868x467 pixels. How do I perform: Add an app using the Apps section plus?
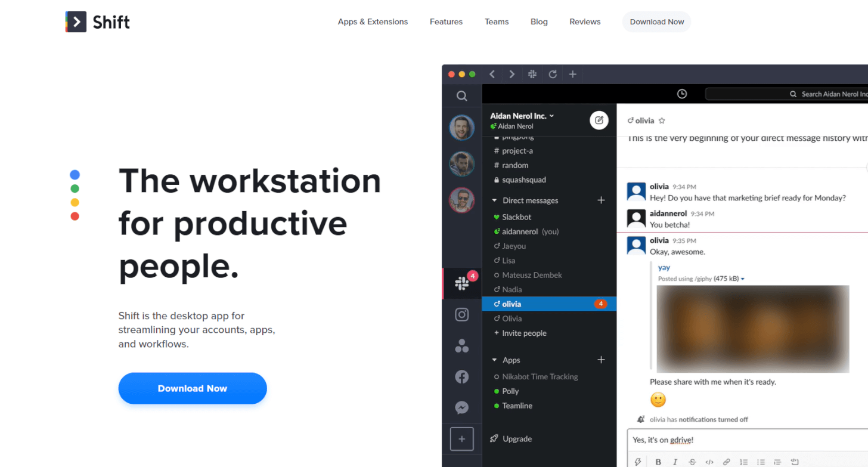click(x=601, y=360)
